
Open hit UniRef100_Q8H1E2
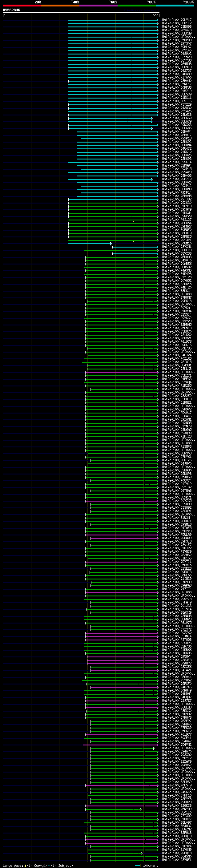177,23
